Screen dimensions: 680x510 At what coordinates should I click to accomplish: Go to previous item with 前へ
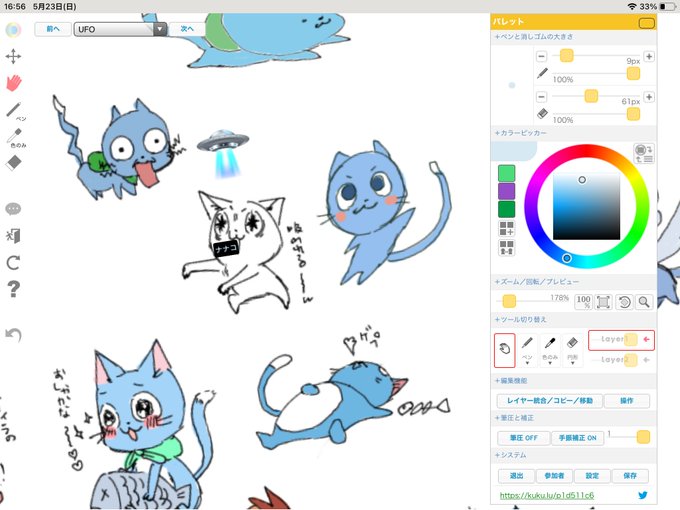tap(53, 29)
